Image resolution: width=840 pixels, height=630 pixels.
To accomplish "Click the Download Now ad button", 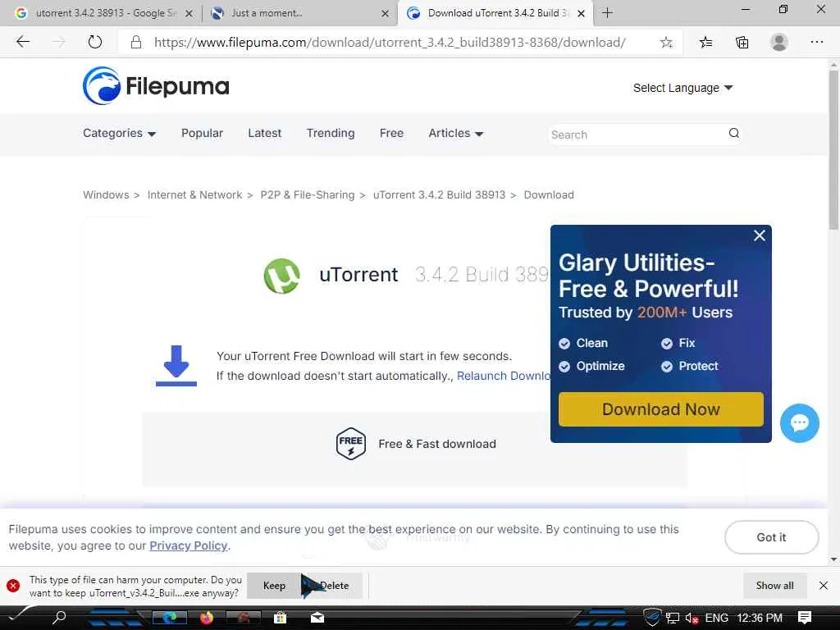I will pyautogui.click(x=661, y=409).
